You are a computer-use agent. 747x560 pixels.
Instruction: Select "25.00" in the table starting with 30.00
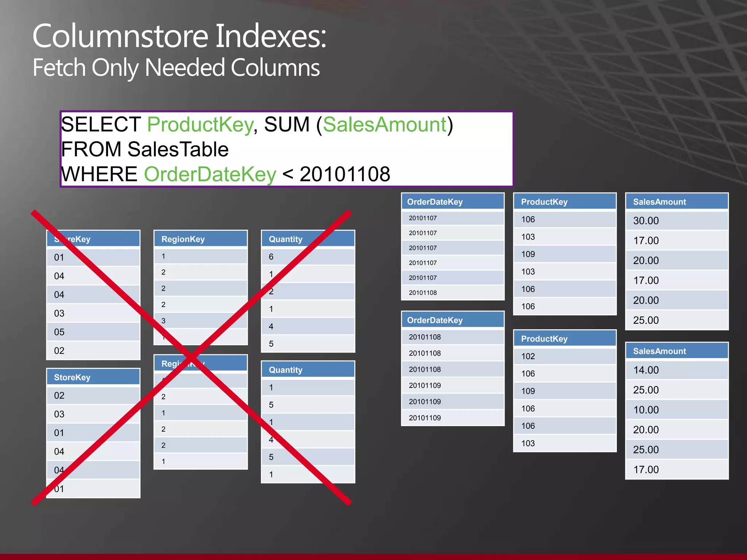(677, 320)
